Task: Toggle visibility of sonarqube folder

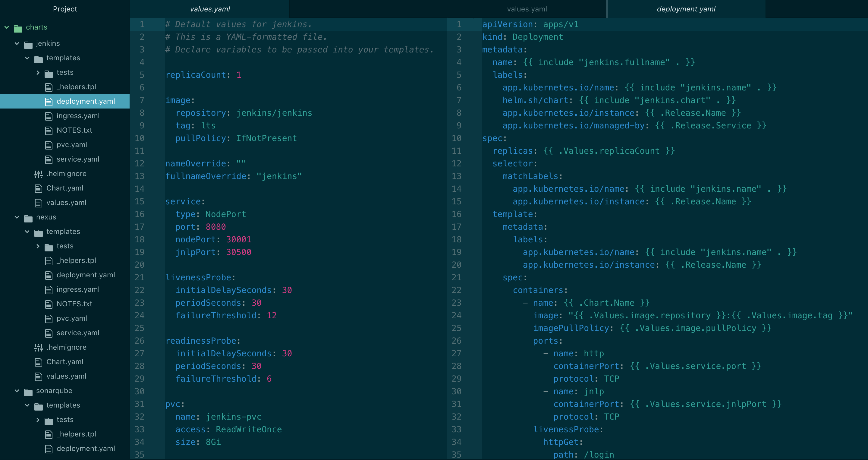Action: 17,390
